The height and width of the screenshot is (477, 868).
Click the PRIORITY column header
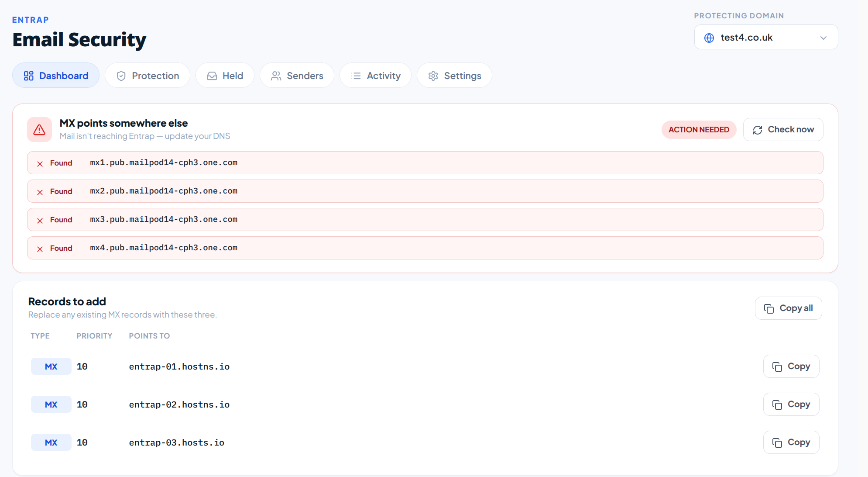click(x=94, y=336)
